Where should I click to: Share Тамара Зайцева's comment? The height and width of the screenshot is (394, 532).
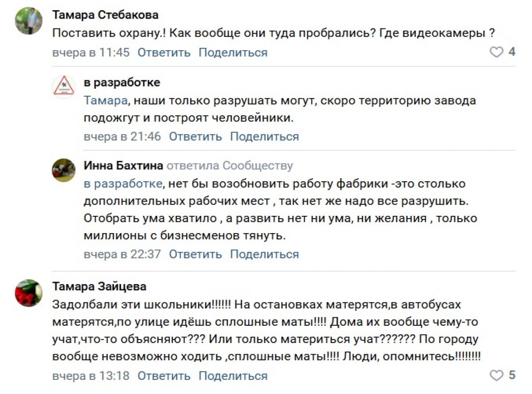point(233,376)
